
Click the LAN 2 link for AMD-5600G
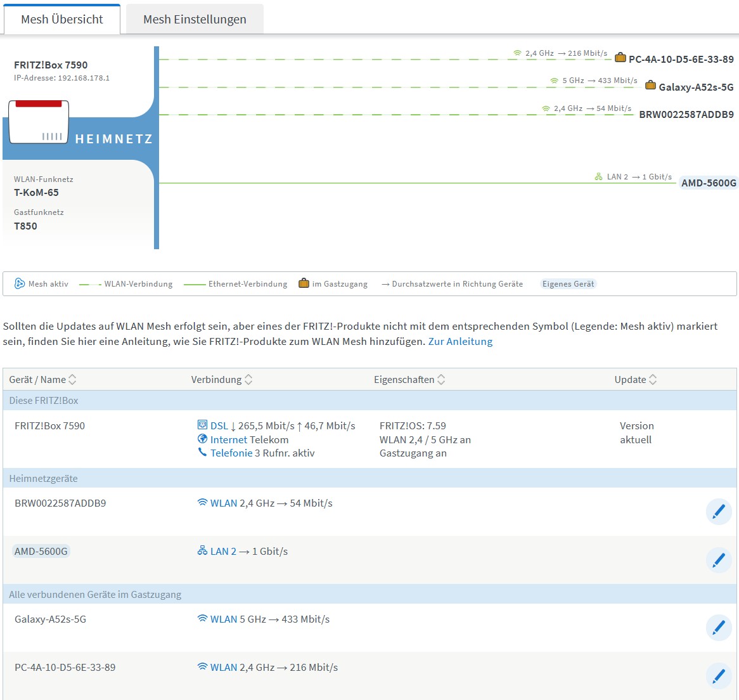(223, 551)
